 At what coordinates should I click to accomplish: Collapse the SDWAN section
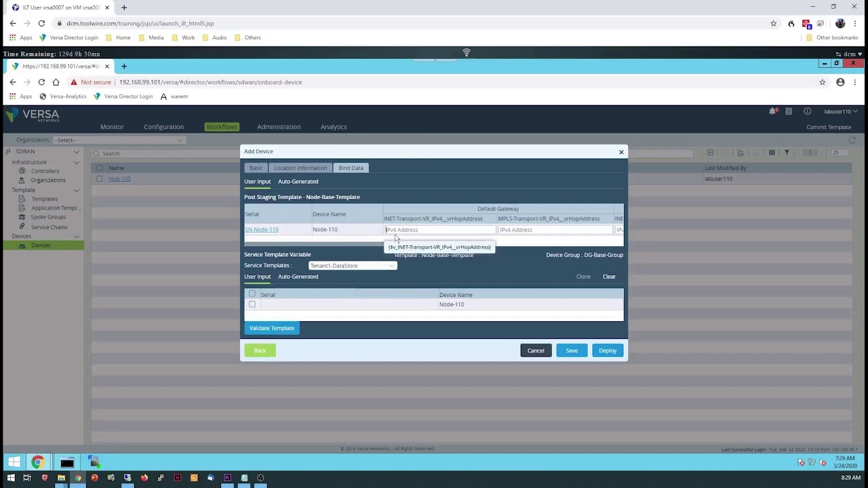[x=77, y=152]
